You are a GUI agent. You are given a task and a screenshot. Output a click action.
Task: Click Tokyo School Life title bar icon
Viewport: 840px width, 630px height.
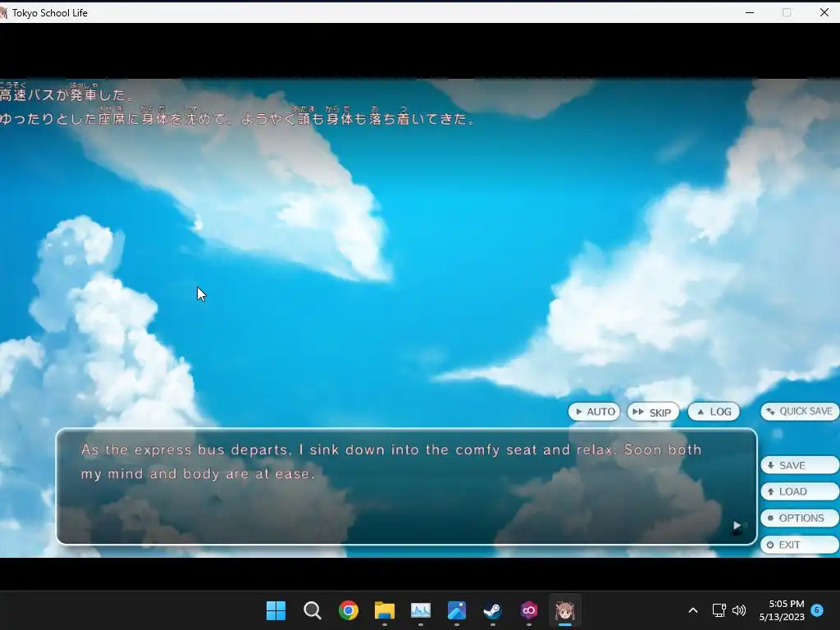coord(3,12)
